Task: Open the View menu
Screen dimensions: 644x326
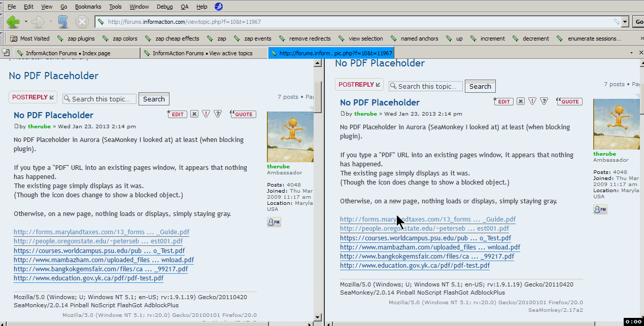Action: (47, 7)
